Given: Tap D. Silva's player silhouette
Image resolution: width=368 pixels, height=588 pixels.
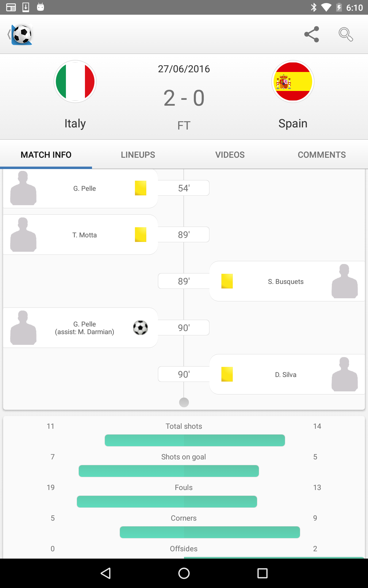Looking at the screenshot, I should [344, 374].
